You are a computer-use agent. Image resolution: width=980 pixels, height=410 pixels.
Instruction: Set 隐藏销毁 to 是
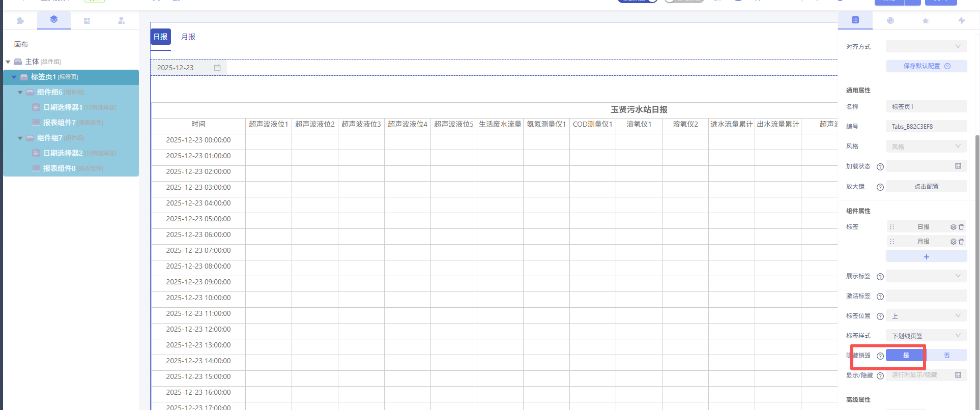pos(906,356)
